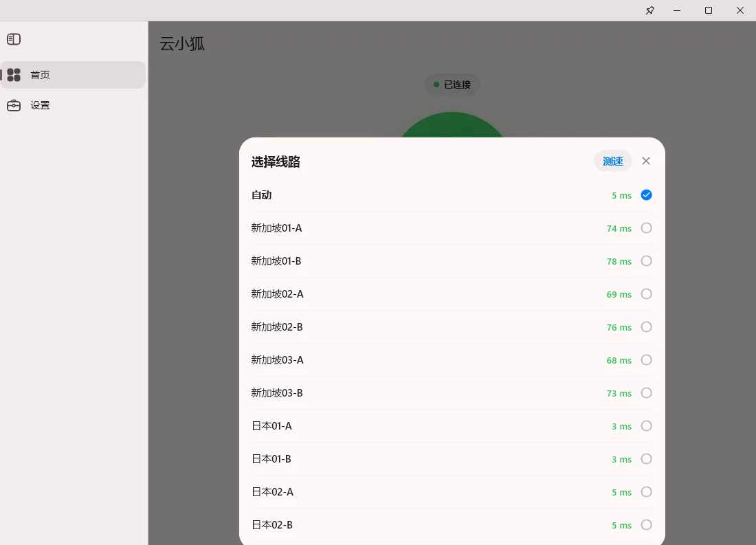
Task: Toggle the sidebar panel icon
Action: tap(14, 39)
